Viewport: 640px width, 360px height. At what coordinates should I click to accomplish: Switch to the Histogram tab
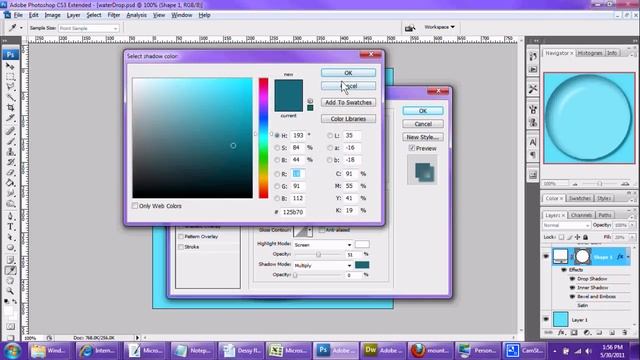click(590, 53)
